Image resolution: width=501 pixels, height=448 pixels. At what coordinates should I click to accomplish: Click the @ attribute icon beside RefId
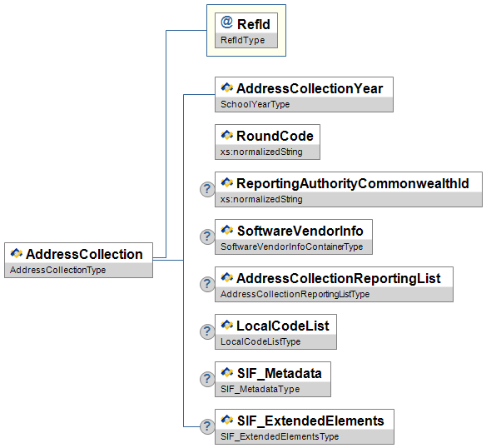click(226, 23)
